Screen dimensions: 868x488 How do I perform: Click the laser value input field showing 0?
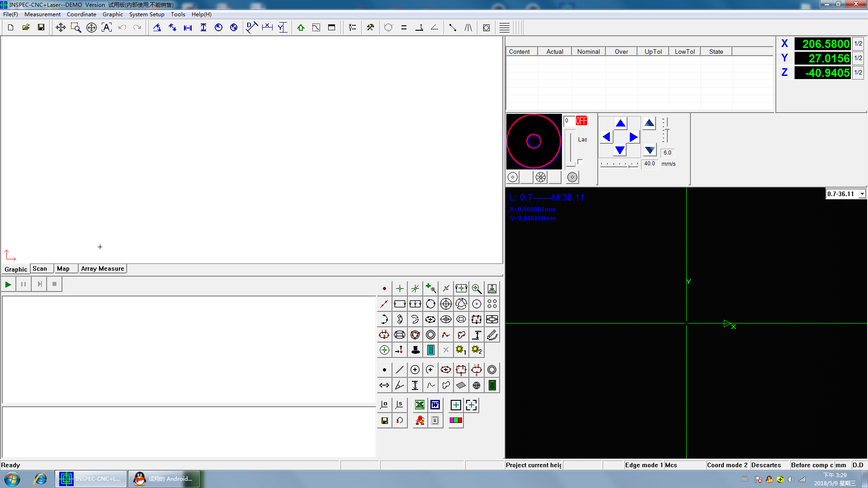point(569,121)
